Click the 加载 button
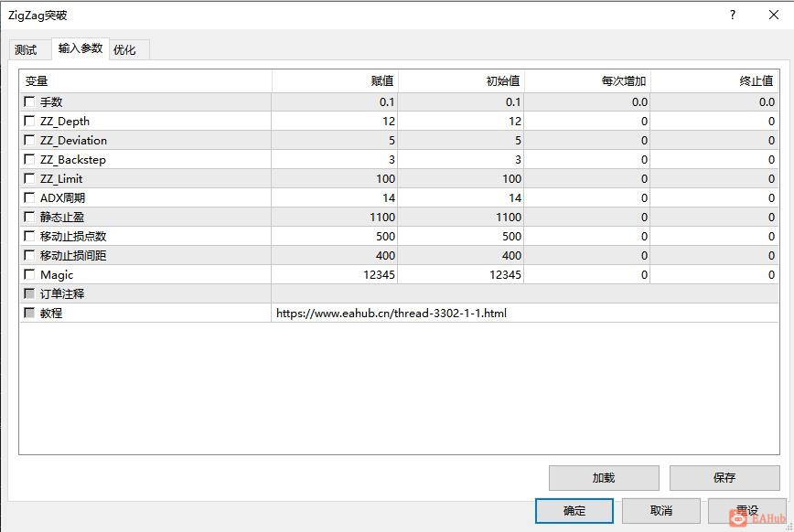The width and height of the screenshot is (794, 532). point(604,478)
